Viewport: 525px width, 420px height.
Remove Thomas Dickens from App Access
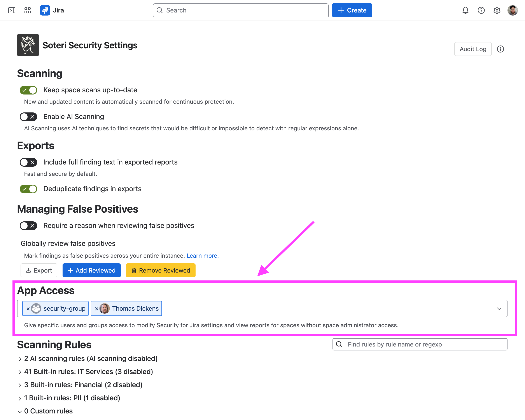(x=96, y=308)
